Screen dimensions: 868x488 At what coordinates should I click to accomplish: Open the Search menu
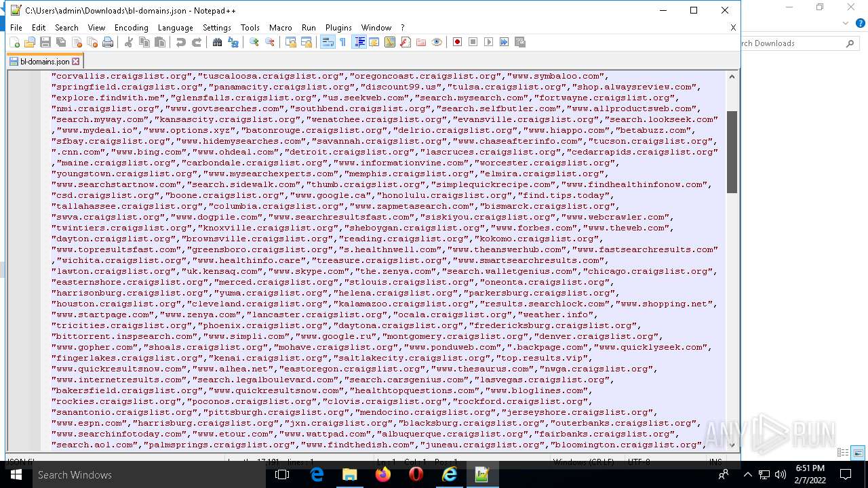pos(66,28)
